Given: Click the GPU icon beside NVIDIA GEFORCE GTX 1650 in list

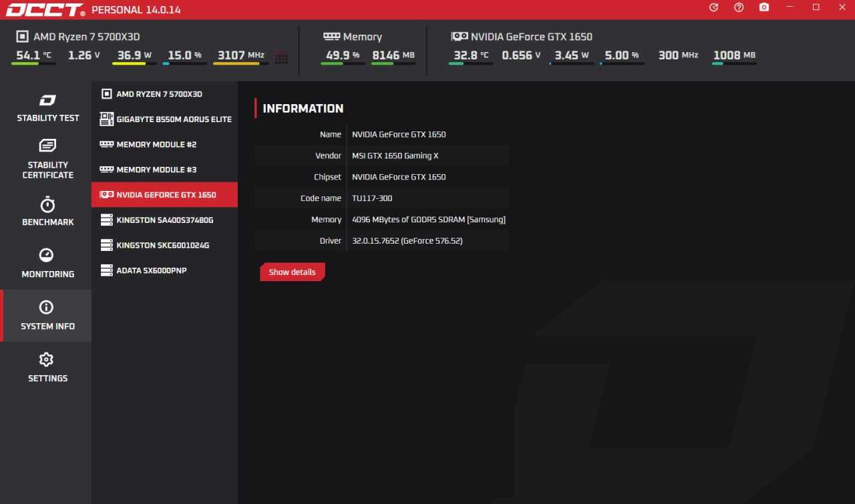Looking at the screenshot, I should coord(106,195).
